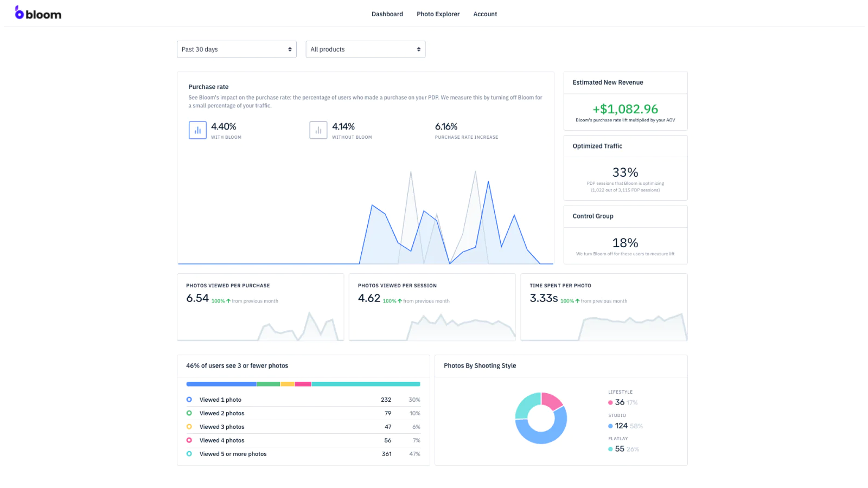
Task: Click the 4.62 photos per session value
Action: pos(369,298)
